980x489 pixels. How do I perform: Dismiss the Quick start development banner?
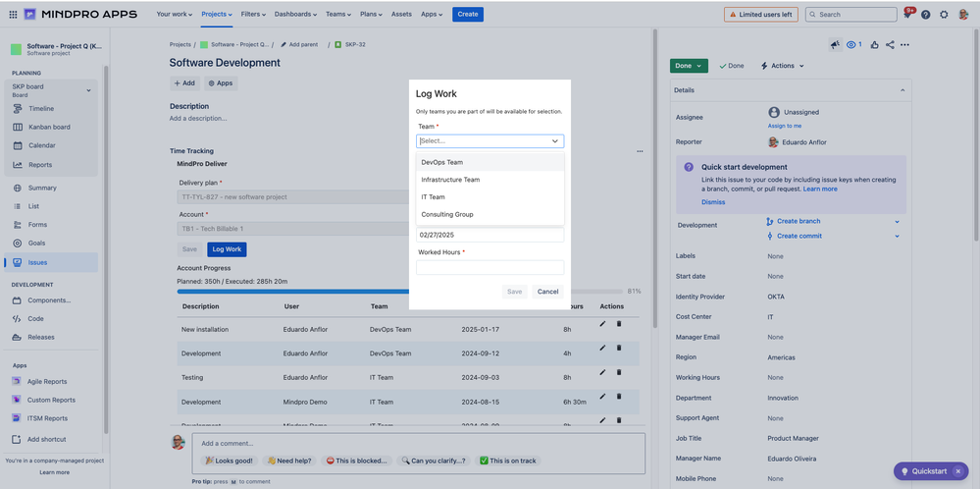[x=713, y=202]
